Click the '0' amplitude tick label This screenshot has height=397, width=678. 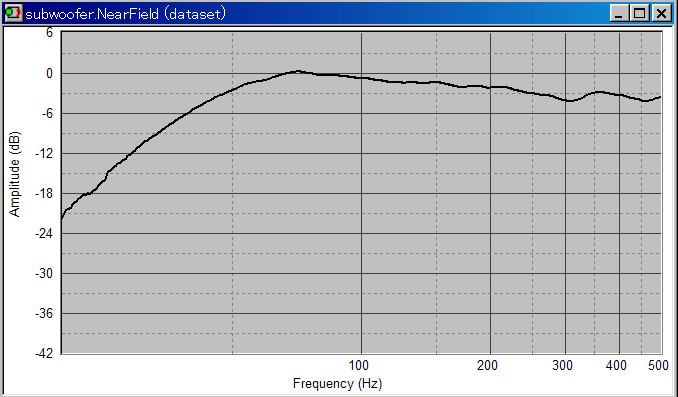49,74
